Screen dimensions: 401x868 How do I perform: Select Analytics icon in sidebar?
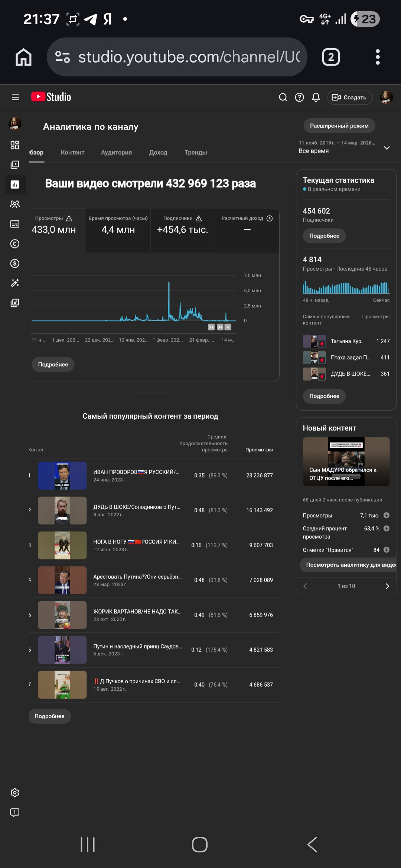pyautogui.click(x=15, y=184)
